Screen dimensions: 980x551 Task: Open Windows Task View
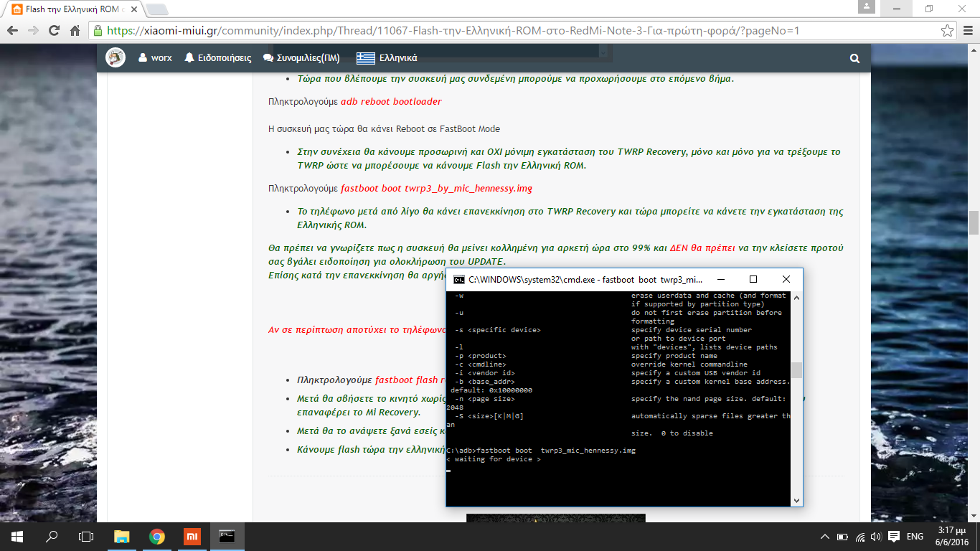tap(86, 537)
